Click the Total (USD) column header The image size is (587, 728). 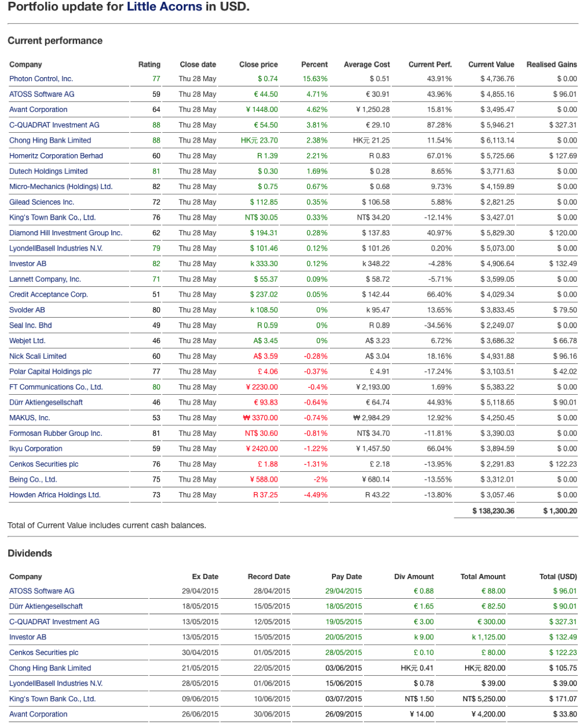[x=558, y=577]
